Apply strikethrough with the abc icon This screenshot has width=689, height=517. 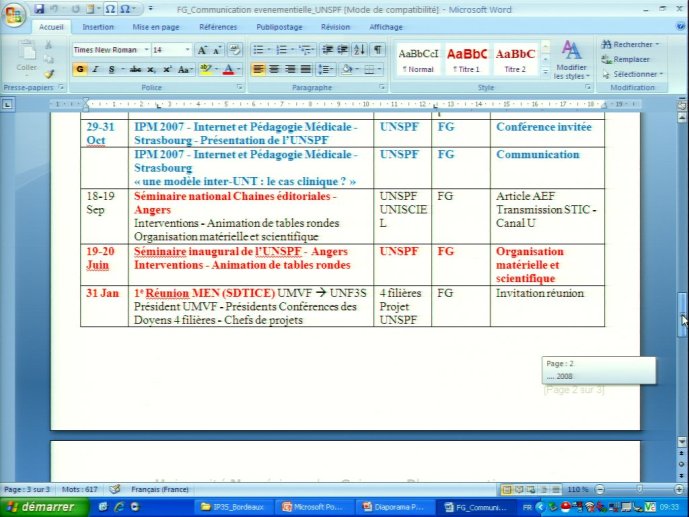(135, 69)
